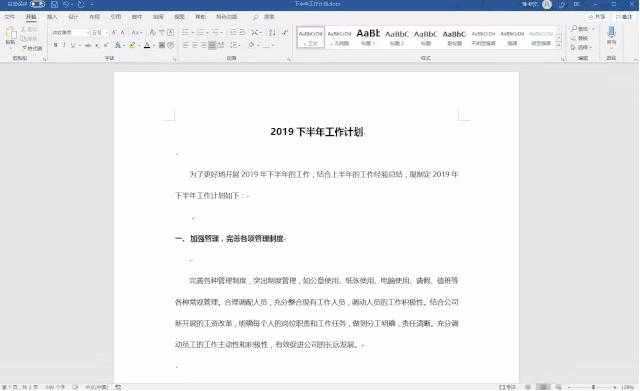The height and width of the screenshot is (391, 640).
Task: Apply yellow text highlight color
Action: coord(132,45)
